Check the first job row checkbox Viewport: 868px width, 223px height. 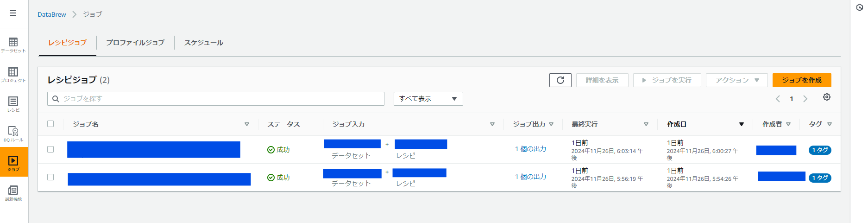(50, 149)
